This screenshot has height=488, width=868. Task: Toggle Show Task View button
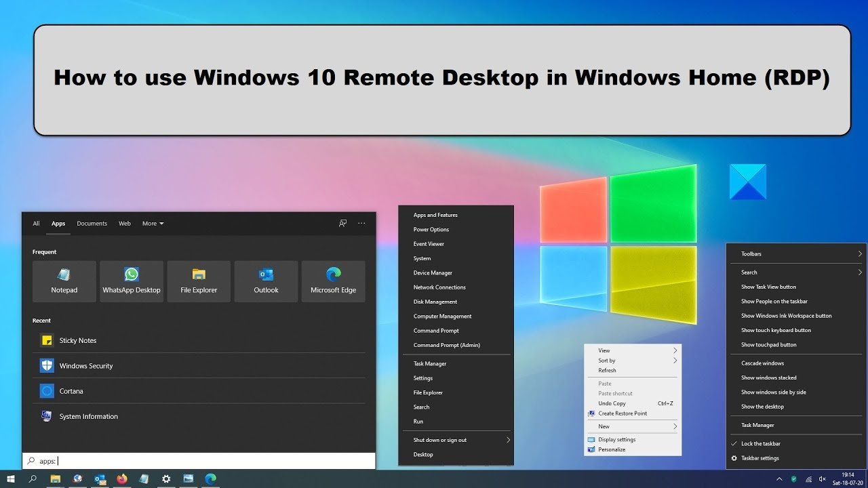pyautogui.click(x=768, y=287)
